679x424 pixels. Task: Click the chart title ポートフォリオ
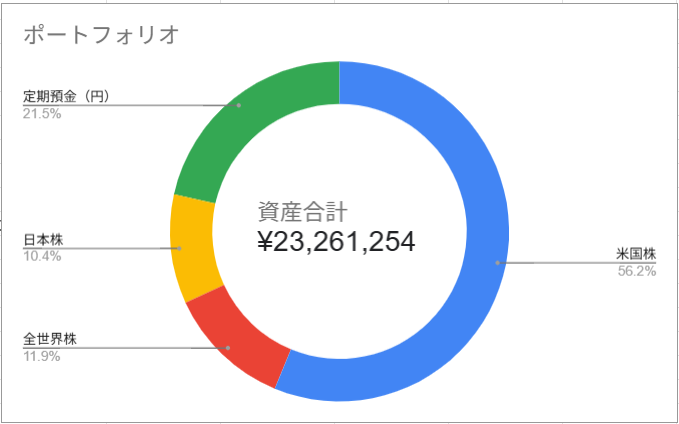pos(101,35)
